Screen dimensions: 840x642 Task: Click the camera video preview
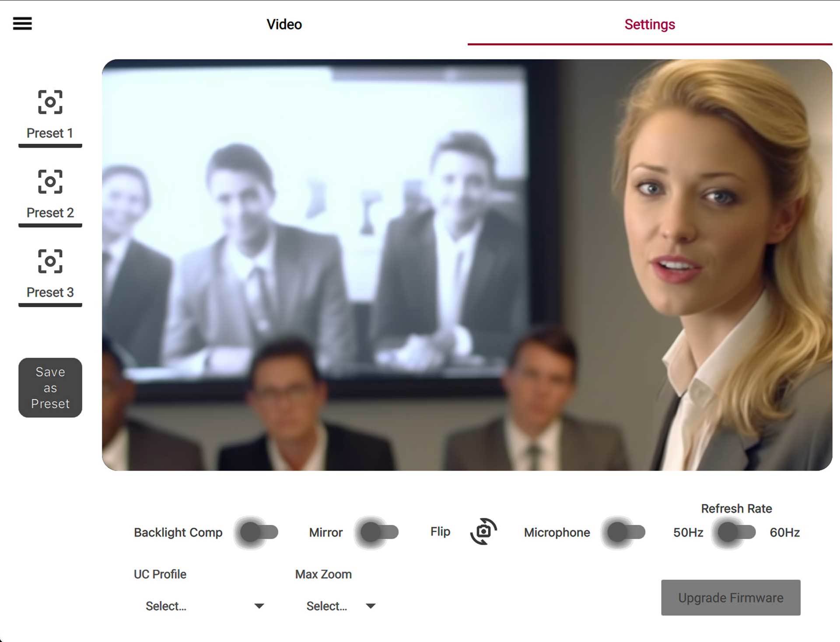click(x=467, y=265)
